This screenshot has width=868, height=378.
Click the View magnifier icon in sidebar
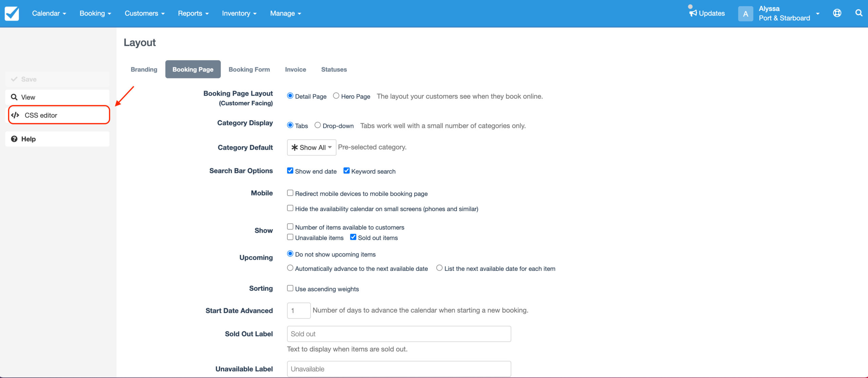(14, 97)
